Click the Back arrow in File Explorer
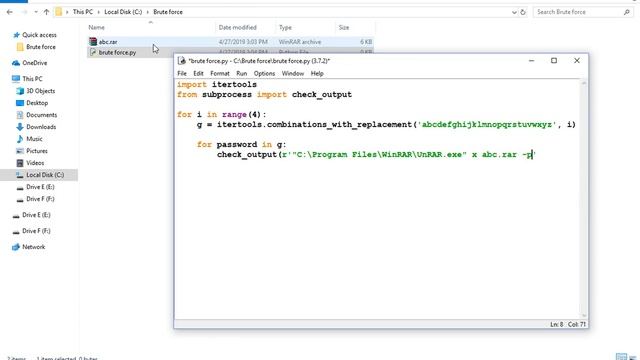Screen dimensions: 640x360 (x=10, y=12)
